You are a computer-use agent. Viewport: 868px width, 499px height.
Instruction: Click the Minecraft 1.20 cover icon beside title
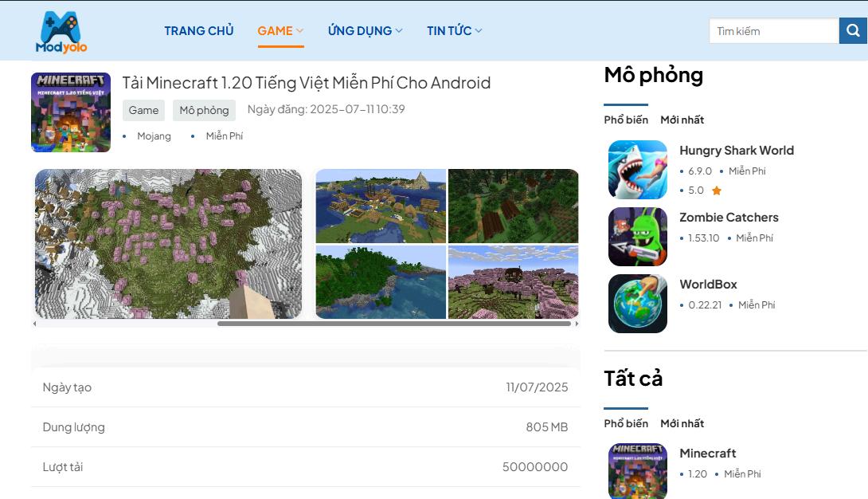71,112
